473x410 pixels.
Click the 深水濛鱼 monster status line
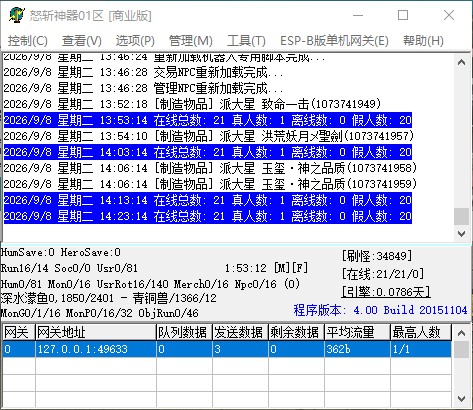point(109,298)
